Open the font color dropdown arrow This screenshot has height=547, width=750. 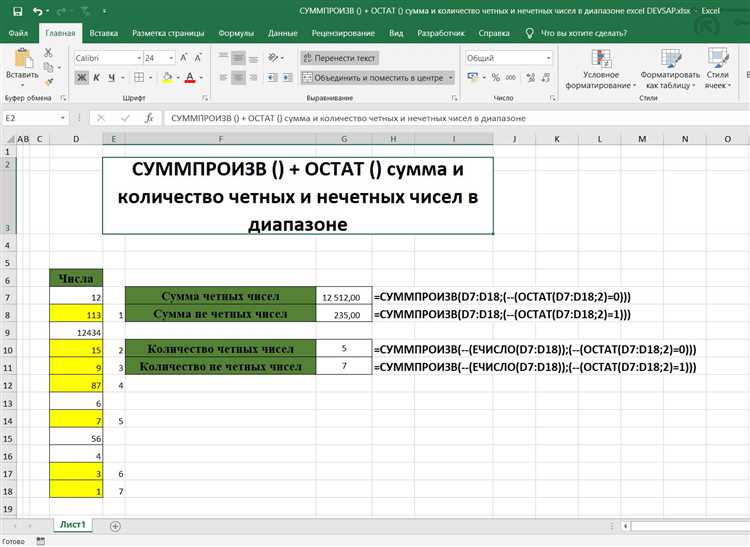[201, 77]
